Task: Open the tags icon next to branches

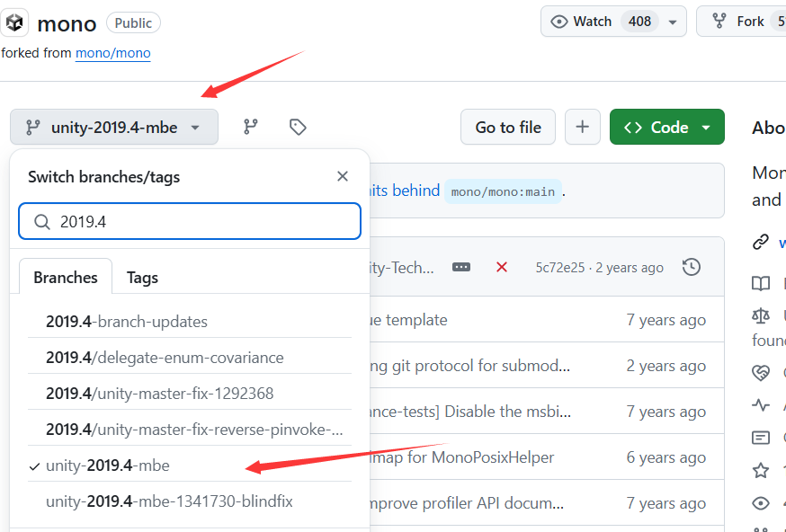Action: coord(298,128)
